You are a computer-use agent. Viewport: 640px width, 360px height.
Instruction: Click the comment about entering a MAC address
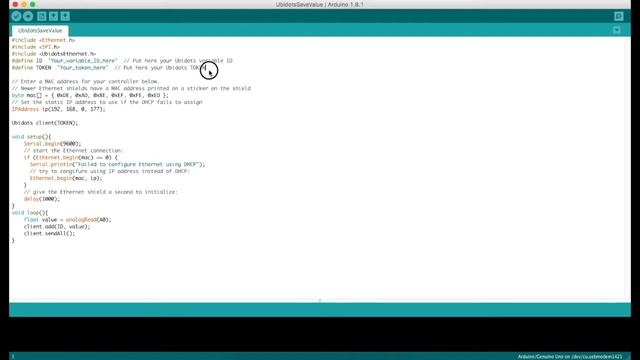point(85,82)
